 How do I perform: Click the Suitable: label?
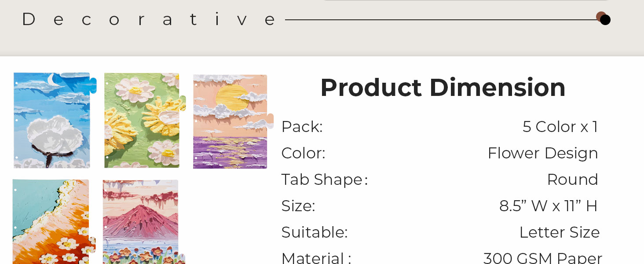[315, 232]
